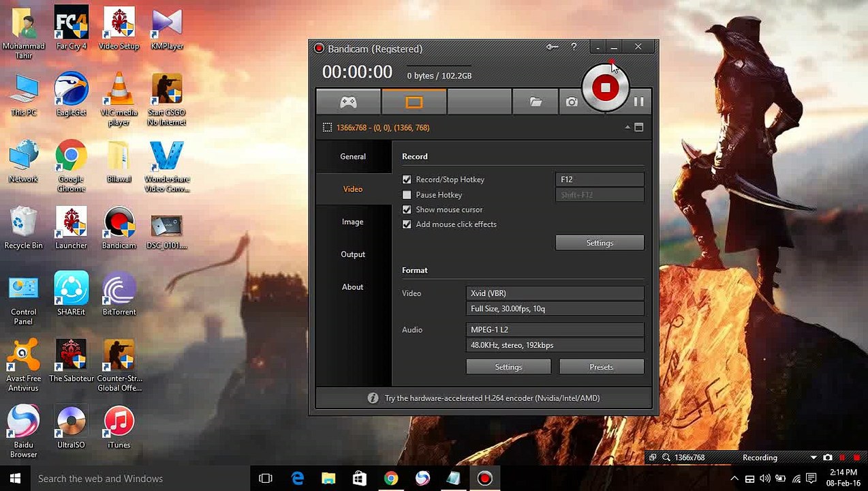
Task: Open Wondershare Video Converter desktop icon
Action: pyautogui.click(x=167, y=166)
